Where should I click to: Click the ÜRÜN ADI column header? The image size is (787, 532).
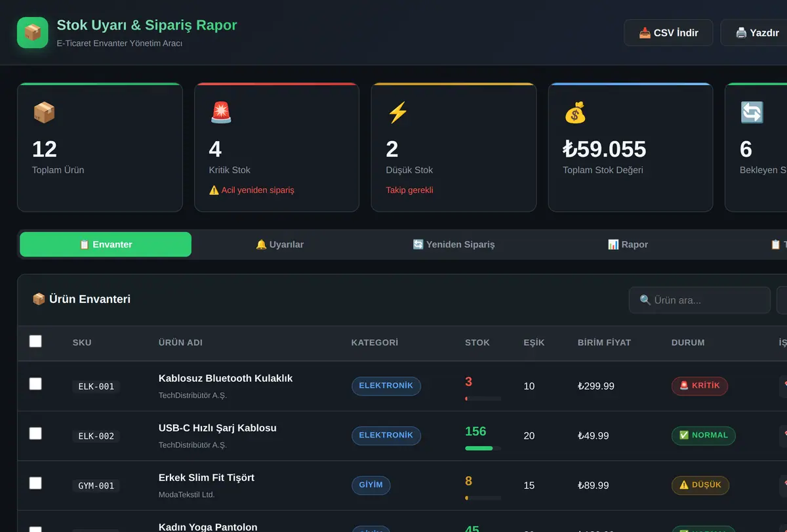pos(180,342)
